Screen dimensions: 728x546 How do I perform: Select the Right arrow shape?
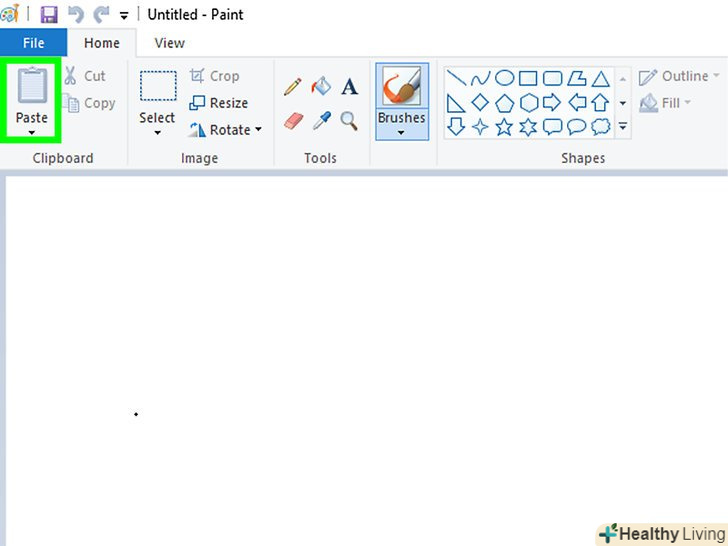[552, 103]
